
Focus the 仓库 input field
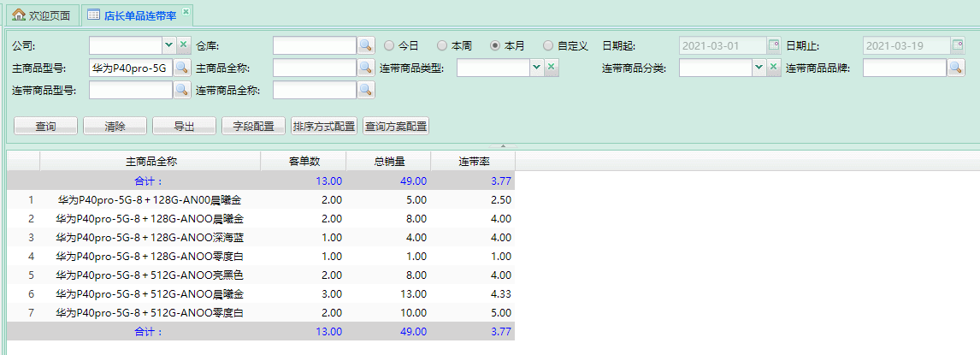(315, 45)
